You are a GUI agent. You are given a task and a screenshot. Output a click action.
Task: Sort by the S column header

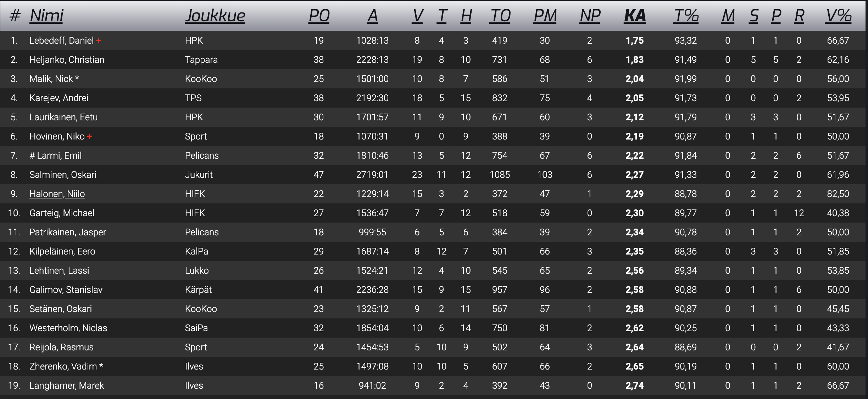753,16
